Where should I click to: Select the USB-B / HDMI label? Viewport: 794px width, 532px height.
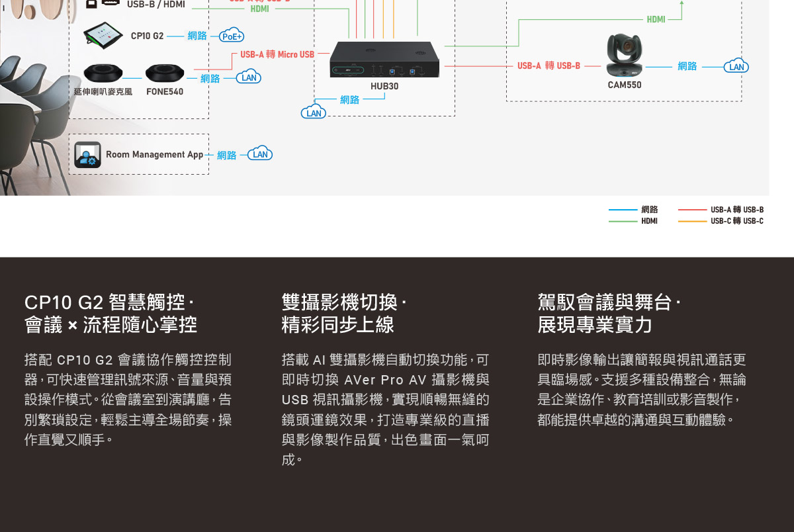(x=155, y=4)
